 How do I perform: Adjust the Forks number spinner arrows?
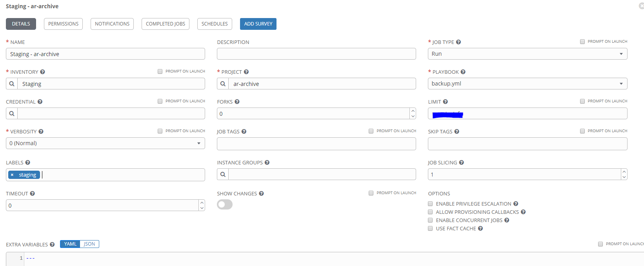[x=413, y=113]
